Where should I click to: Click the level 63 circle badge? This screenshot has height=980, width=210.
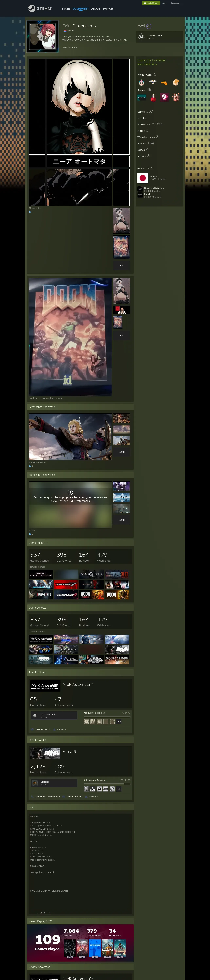(149, 26)
